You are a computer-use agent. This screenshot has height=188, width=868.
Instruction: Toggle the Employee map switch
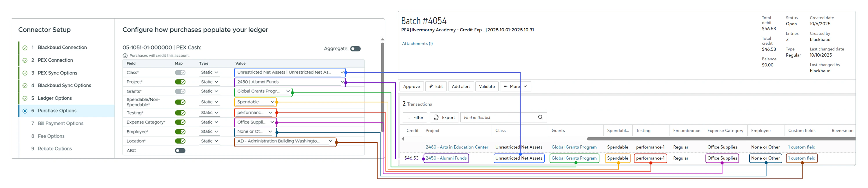[x=180, y=132]
